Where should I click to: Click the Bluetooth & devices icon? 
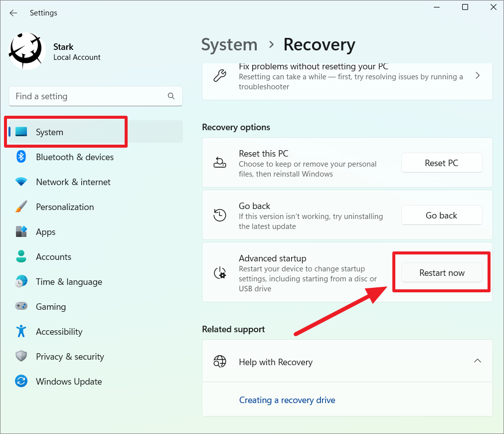click(x=21, y=157)
